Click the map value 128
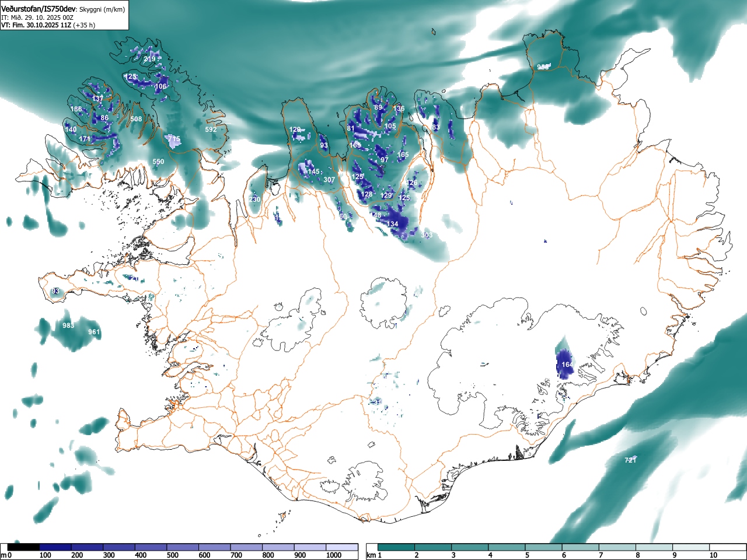Viewport: 747px width, 560px height. coord(366,195)
